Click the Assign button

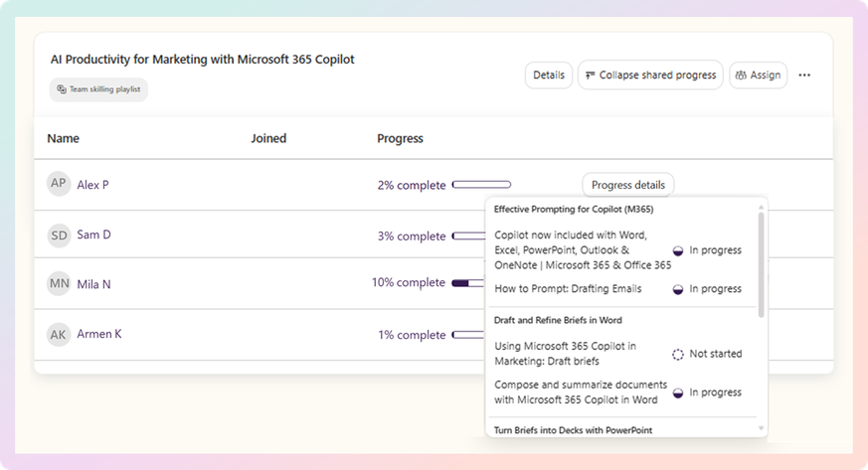coord(758,76)
